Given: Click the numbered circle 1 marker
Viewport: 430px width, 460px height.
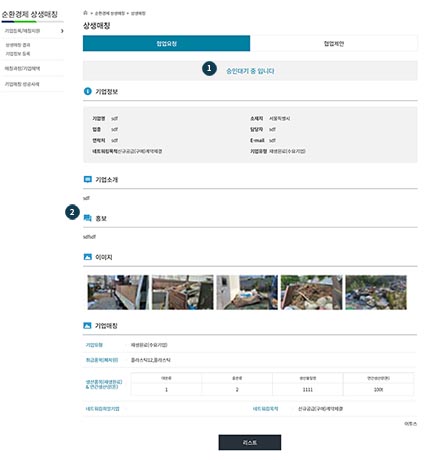Looking at the screenshot, I should (x=209, y=68).
